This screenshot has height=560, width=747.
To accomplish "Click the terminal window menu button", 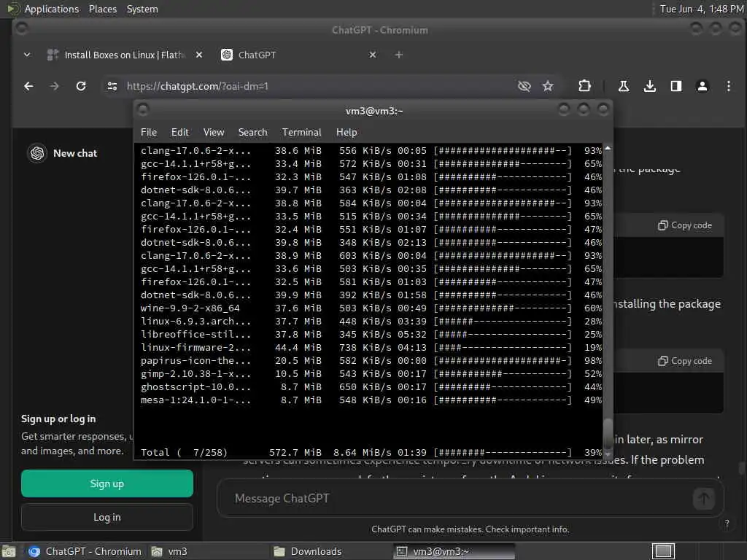I will (143, 110).
